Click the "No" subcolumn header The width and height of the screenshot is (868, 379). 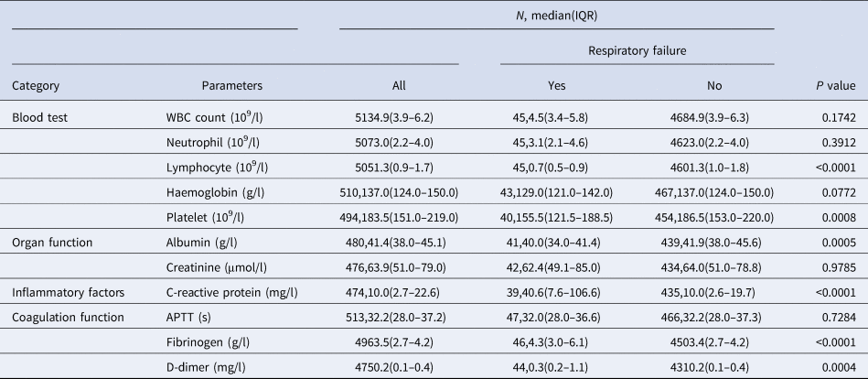(715, 86)
